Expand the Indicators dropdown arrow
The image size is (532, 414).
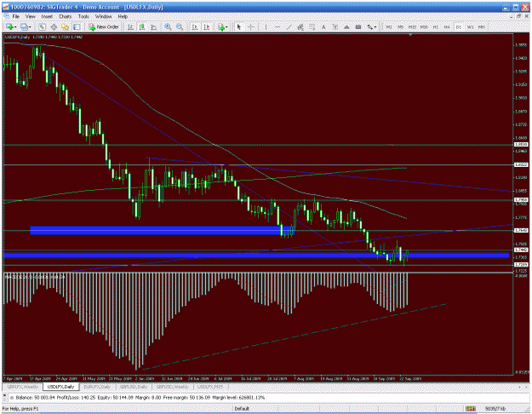[x=227, y=26]
